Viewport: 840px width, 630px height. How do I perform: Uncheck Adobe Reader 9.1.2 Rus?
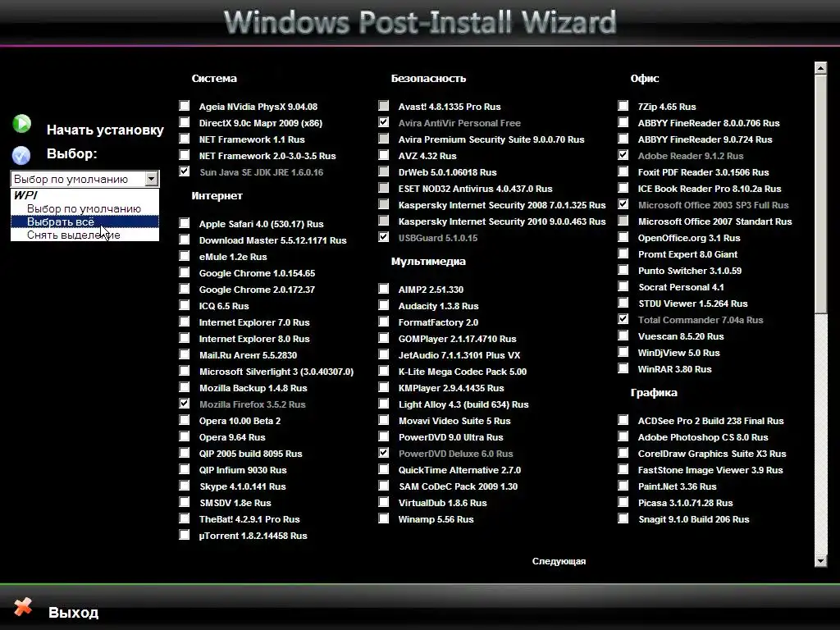[623, 155]
